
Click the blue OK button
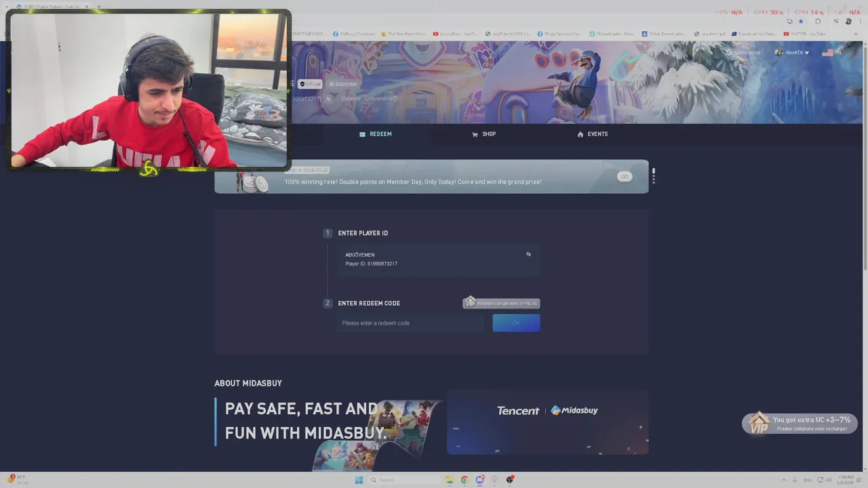(516, 323)
